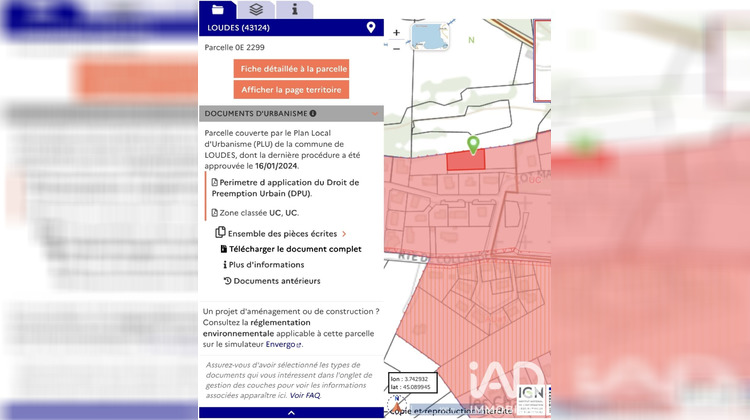Screen dimensions: 750x420
Task: Collapse the Documents d'urbanisme section chevron
Action: pos(375,113)
